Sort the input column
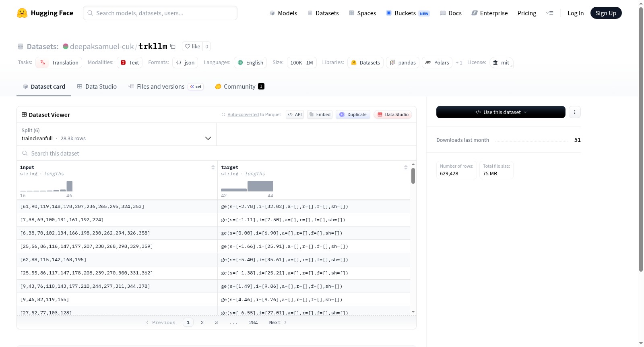The height and width of the screenshot is (347, 644). click(213, 167)
